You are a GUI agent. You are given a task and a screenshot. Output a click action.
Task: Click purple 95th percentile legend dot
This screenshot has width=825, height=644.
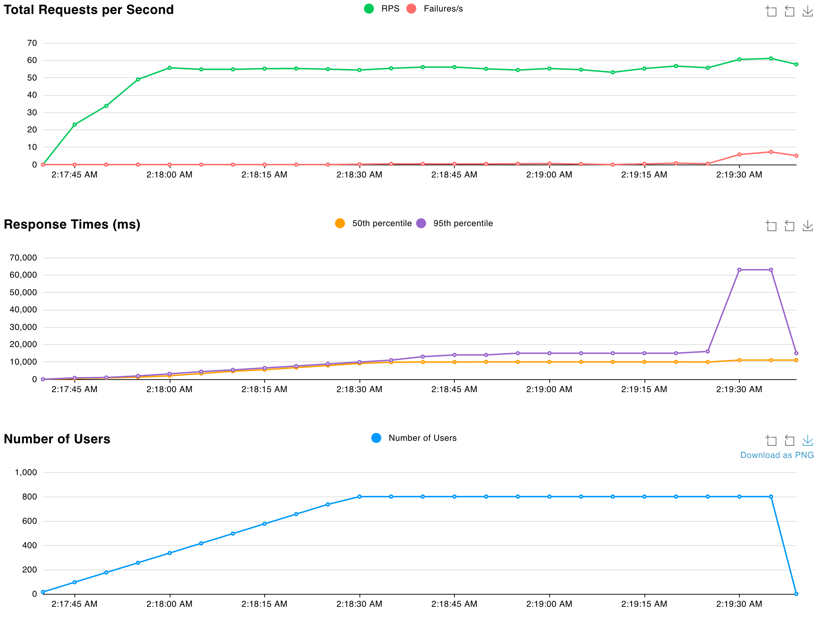click(x=421, y=224)
